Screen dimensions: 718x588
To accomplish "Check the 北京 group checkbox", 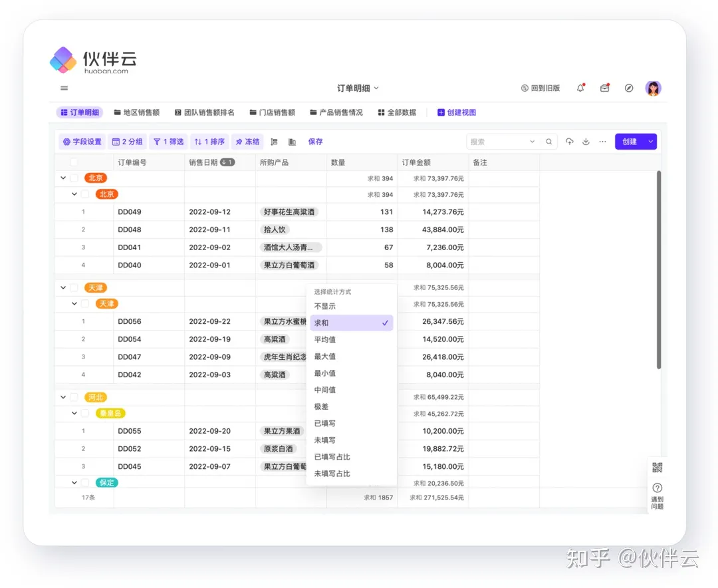I will point(74,178).
